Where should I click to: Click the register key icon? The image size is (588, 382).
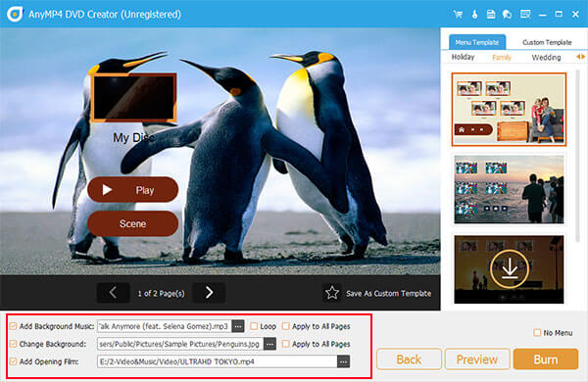point(474,15)
